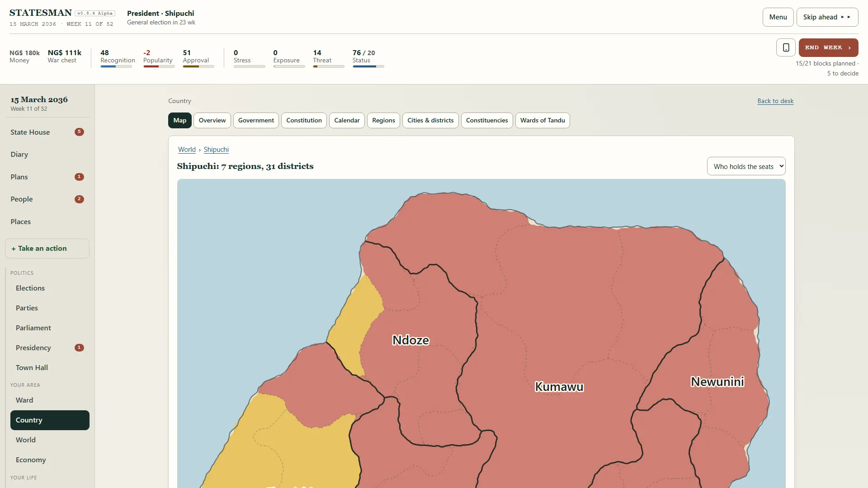Viewport: 868px width, 488px height.
Task: Click the NG$ 180k Money stat
Action: [x=24, y=56]
